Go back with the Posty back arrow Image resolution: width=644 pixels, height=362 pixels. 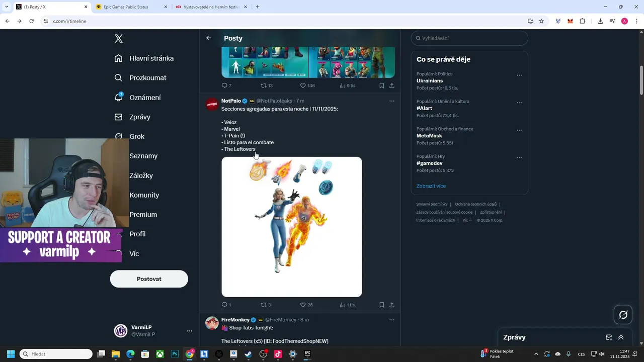[209, 38]
